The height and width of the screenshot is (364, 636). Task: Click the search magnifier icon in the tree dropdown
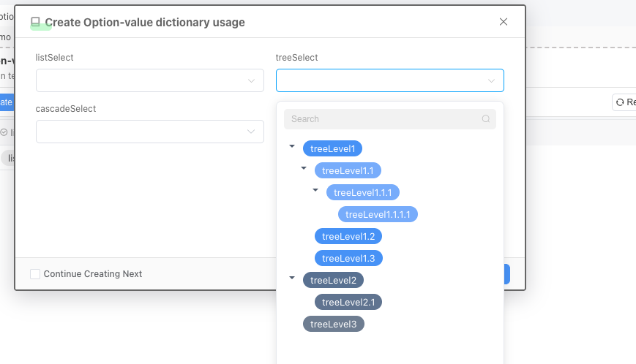point(486,119)
